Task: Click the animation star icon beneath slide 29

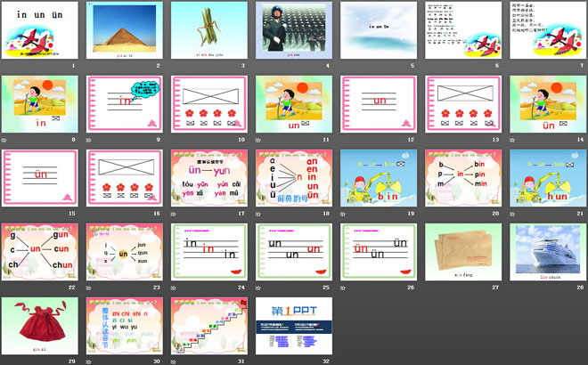Action: (x=5, y=362)
